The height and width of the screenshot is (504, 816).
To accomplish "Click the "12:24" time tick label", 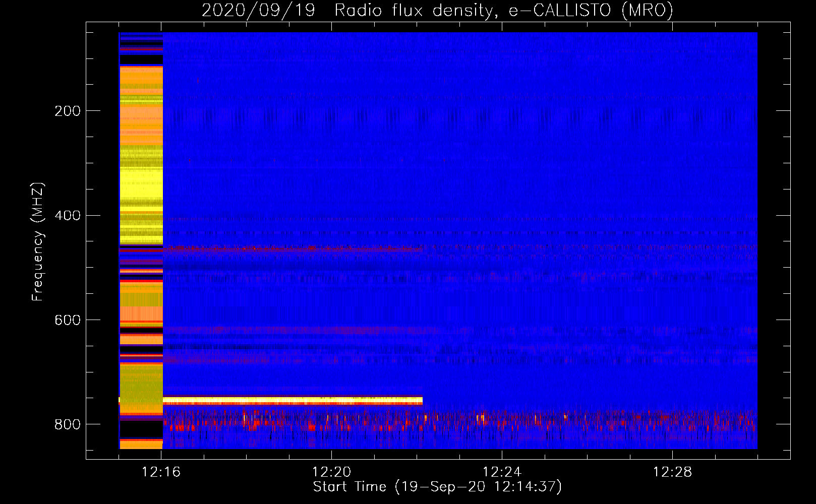I will [502, 472].
